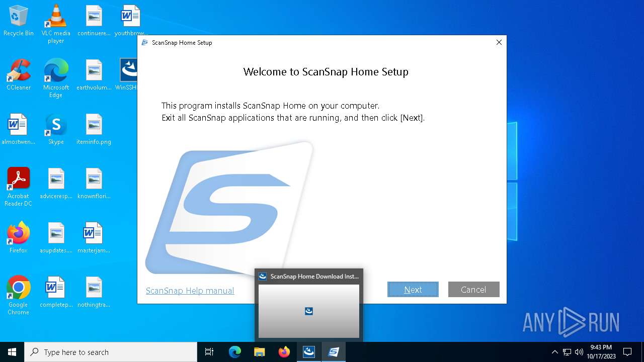Screen dimensions: 644x362
Task: Click the Type here to search box
Action: tap(111, 352)
